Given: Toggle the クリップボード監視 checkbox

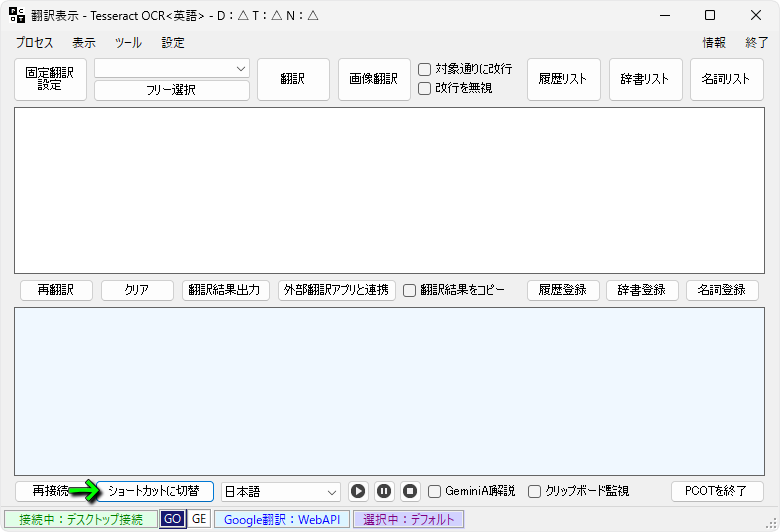Looking at the screenshot, I should coord(534,491).
